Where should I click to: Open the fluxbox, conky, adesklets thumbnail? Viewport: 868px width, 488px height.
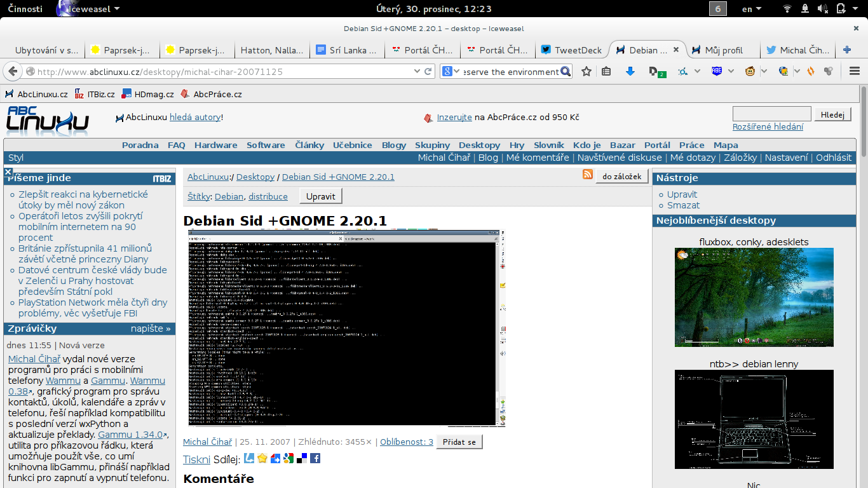[754, 297]
